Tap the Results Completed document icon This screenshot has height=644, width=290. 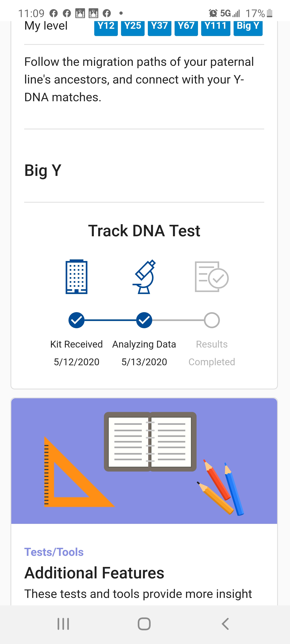click(212, 277)
